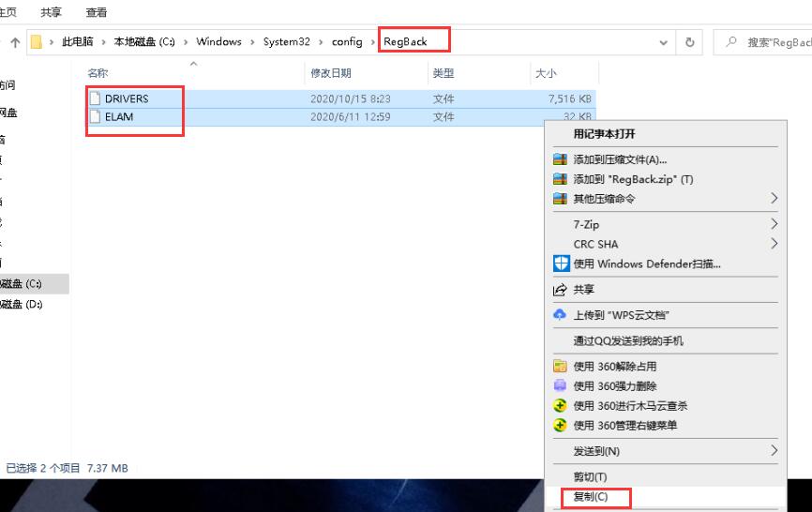Click the Up folder arrow icon

point(15,42)
